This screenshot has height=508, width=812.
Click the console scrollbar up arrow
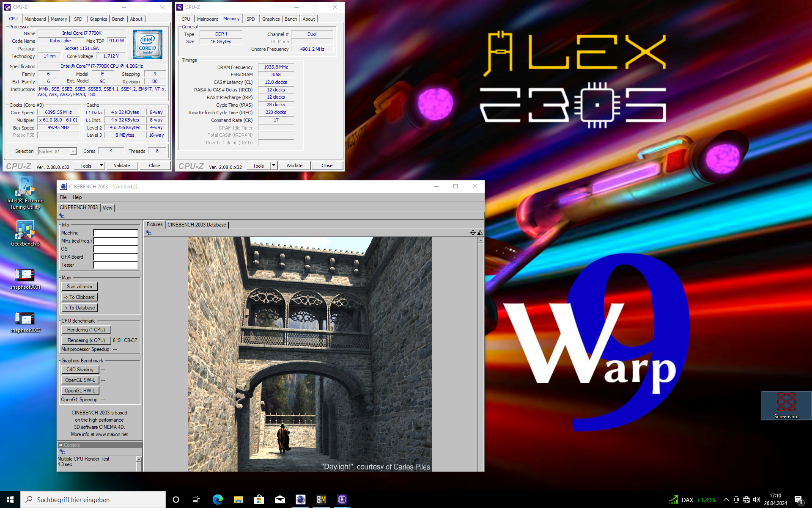tap(139, 459)
